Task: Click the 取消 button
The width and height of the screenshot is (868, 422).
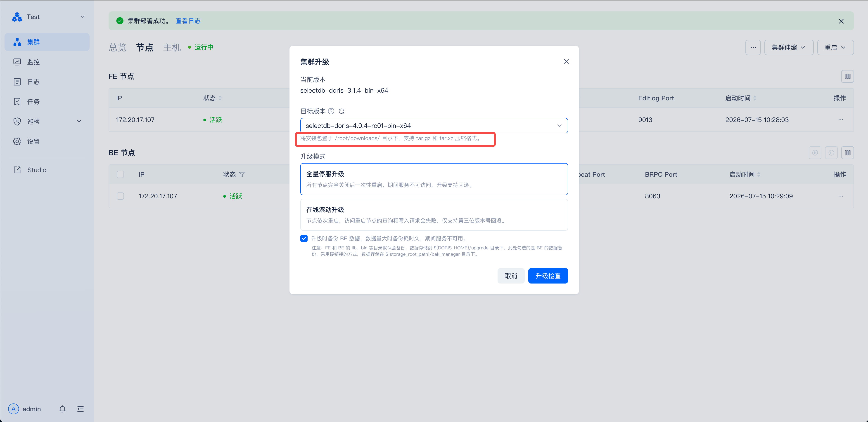Action: pyautogui.click(x=511, y=276)
